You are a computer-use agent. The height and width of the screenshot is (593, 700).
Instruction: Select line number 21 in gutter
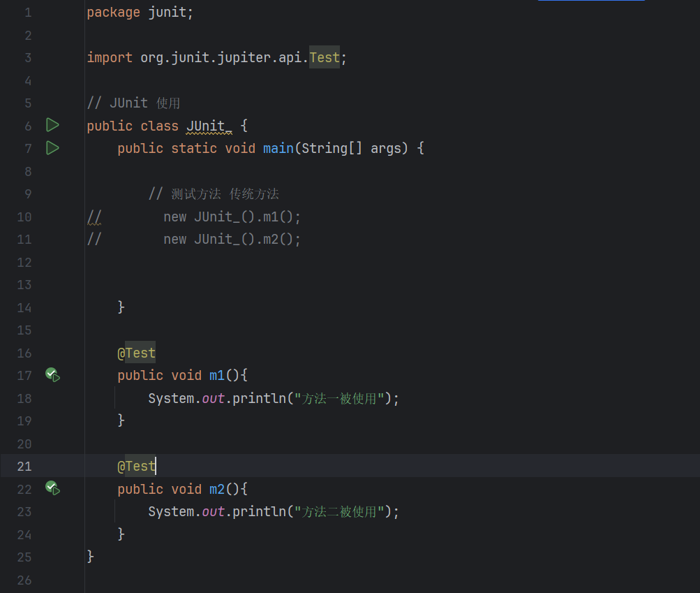[x=24, y=466]
